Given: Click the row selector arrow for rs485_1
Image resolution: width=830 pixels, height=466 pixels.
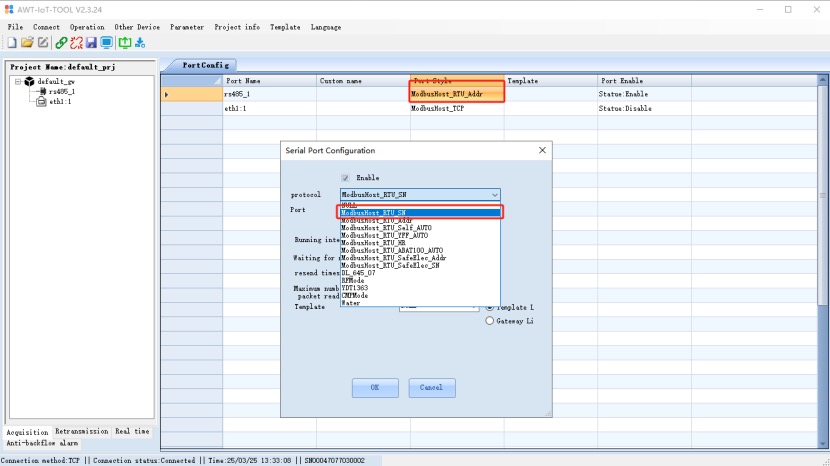Looking at the screenshot, I should (x=166, y=94).
